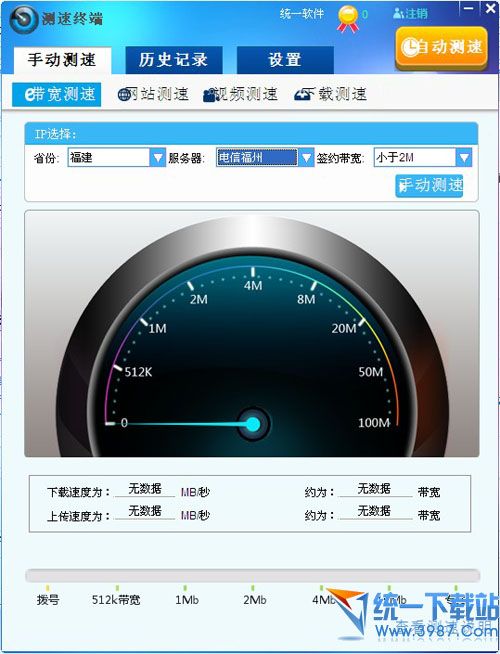Open the 设置 settings tab
Screen dimensions: 500x654
click(285, 60)
